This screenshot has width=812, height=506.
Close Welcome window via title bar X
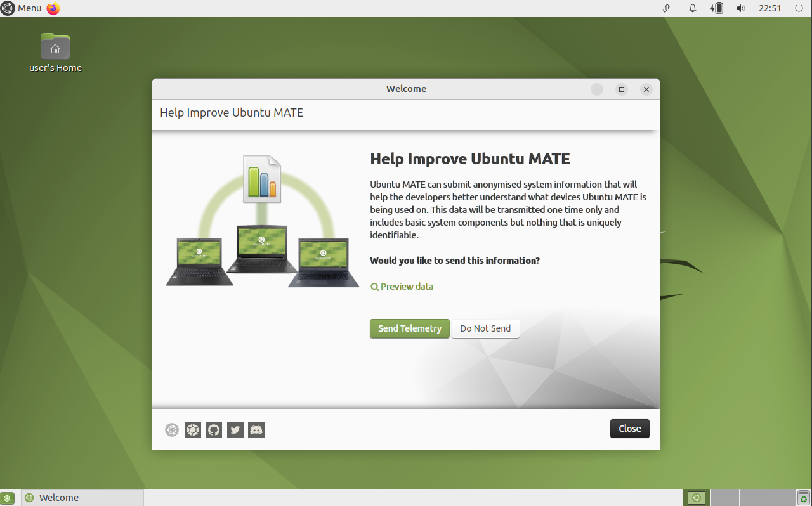(x=646, y=89)
